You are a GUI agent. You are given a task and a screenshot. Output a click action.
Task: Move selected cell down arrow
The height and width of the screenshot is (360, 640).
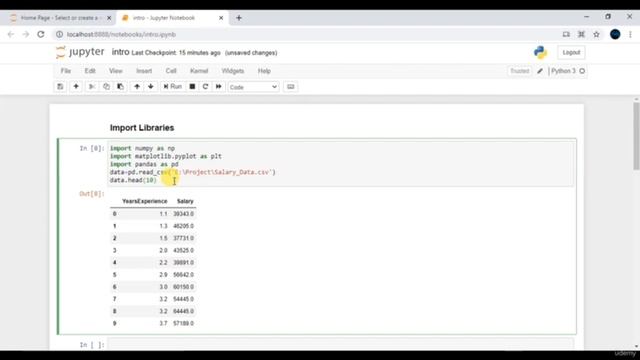coord(151,87)
